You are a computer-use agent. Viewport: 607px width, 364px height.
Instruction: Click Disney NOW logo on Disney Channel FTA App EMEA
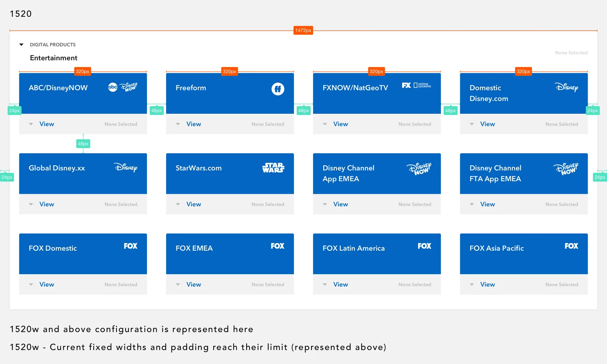(x=566, y=168)
